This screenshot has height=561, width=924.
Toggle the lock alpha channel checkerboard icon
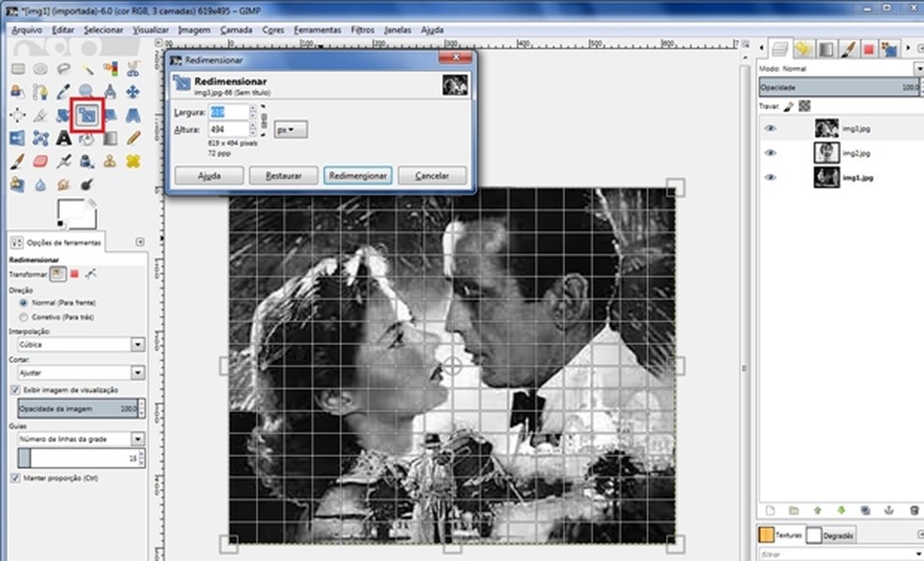(805, 106)
